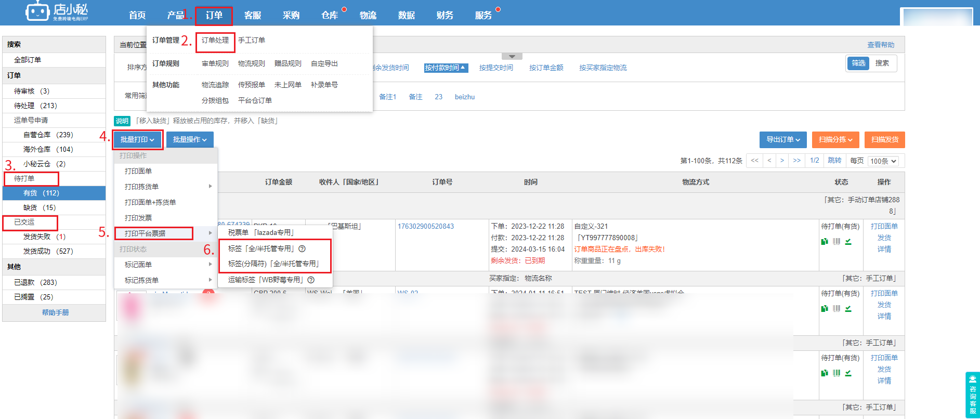Click help icon beside 标签「全/半托管专用」

302,248
